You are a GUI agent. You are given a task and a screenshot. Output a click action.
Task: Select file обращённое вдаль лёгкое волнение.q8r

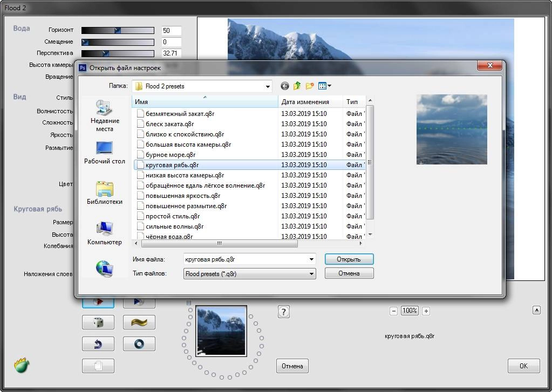click(205, 185)
